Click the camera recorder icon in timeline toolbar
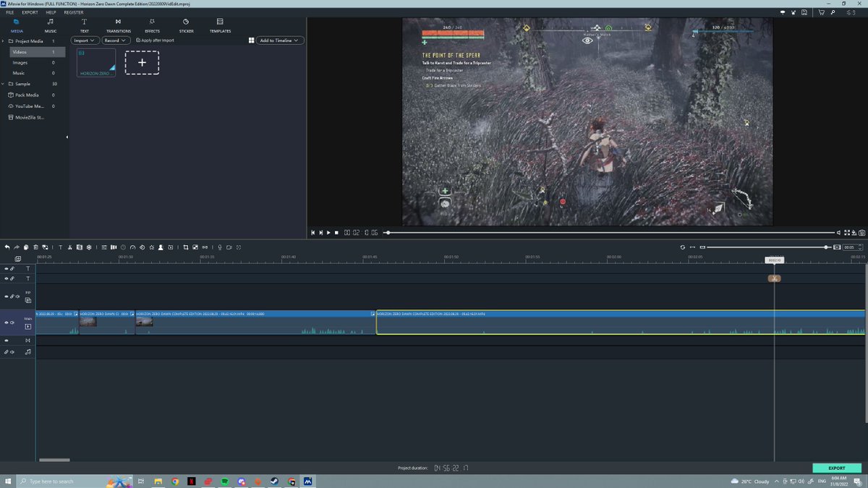This screenshot has height=488, width=868. point(229,247)
